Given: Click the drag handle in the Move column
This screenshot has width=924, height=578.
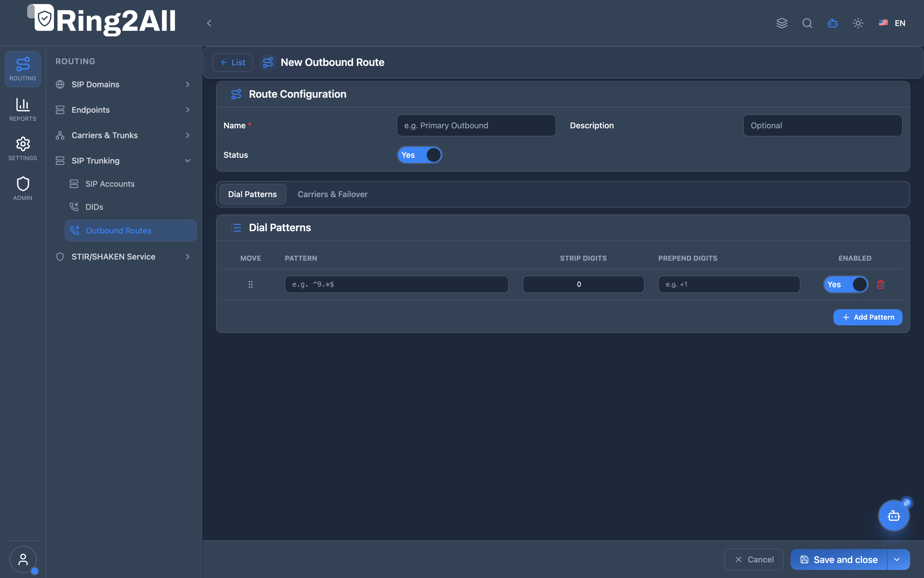Looking at the screenshot, I should pos(250,284).
